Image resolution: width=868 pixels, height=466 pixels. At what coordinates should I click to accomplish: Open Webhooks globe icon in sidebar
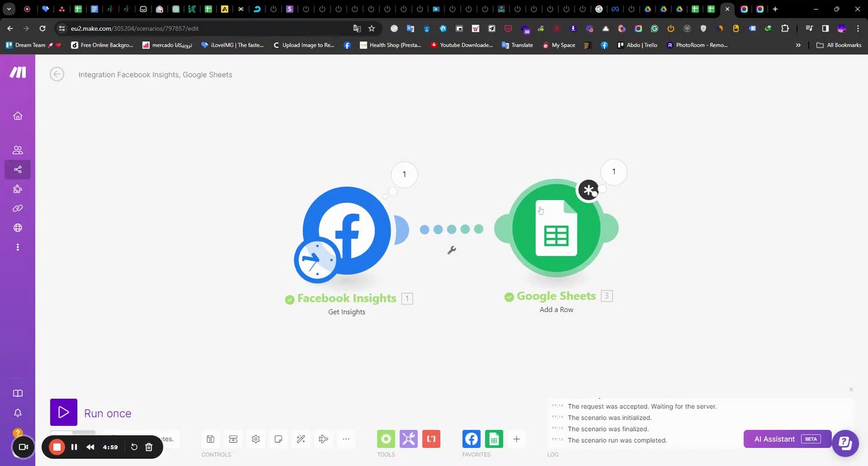pyautogui.click(x=17, y=228)
